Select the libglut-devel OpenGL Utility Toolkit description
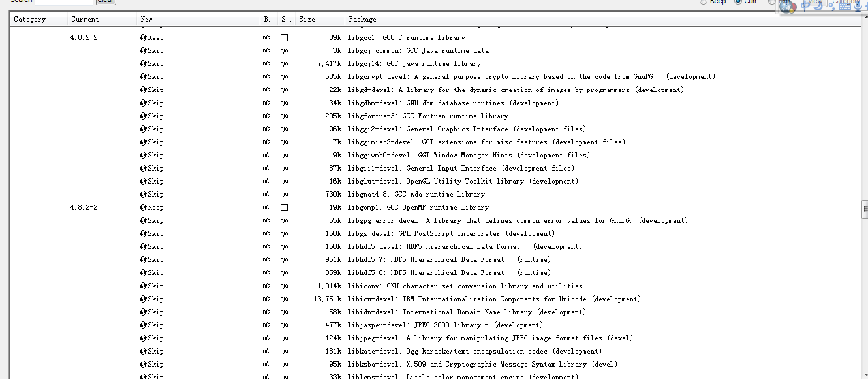Image resolution: width=868 pixels, height=379 pixels. (x=463, y=182)
